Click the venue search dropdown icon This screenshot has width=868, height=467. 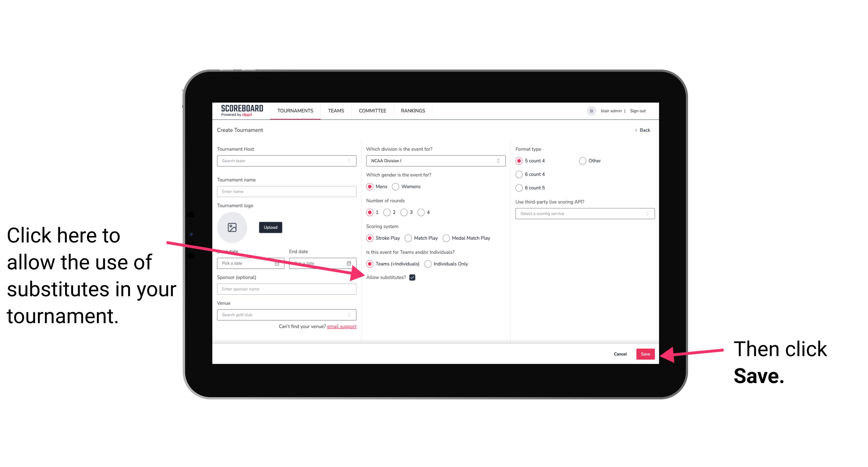[351, 315]
